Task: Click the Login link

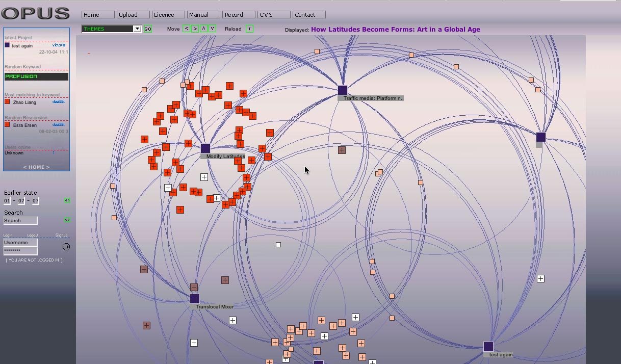Action: point(8,236)
